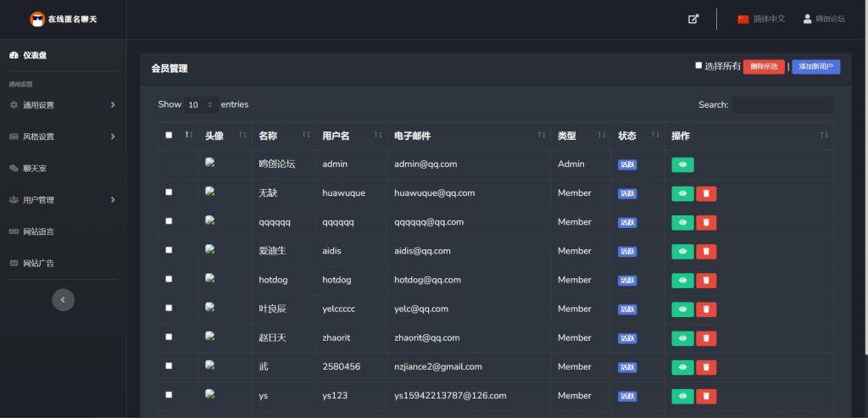Image resolution: width=868 pixels, height=418 pixels.
Task: View the admin user with eye button
Action: click(682, 165)
